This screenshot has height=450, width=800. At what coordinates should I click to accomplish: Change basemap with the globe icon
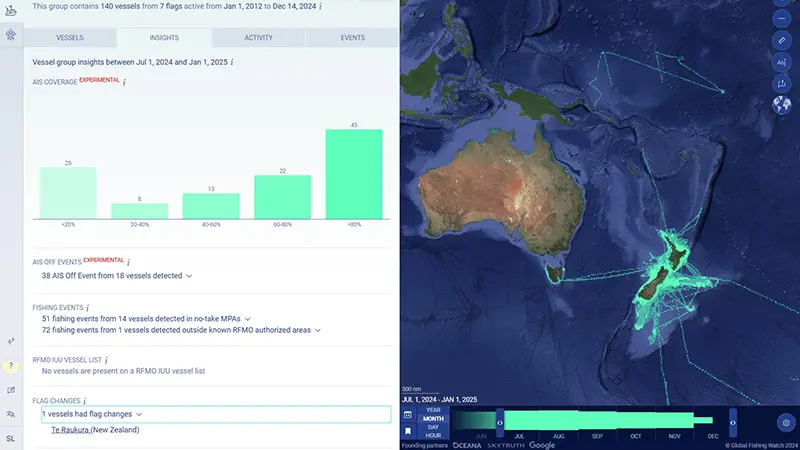click(x=781, y=105)
